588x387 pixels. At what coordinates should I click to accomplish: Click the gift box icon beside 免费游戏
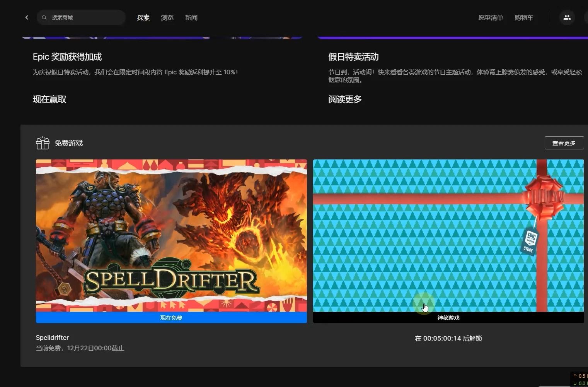click(43, 143)
